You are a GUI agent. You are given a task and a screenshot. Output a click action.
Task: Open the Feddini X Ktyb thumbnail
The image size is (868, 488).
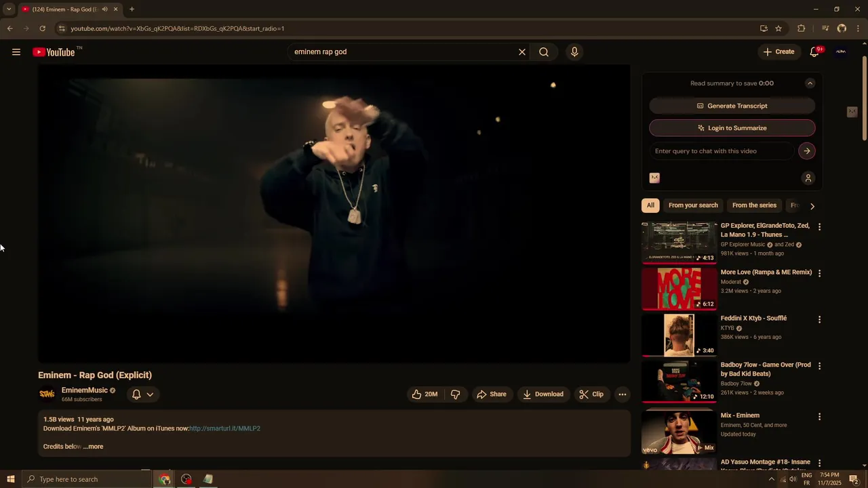pyautogui.click(x=679, y=335)
